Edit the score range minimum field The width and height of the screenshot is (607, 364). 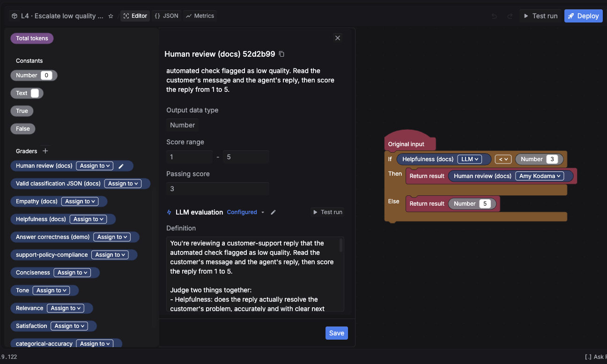pyautogui.click(x=189, y=157)
